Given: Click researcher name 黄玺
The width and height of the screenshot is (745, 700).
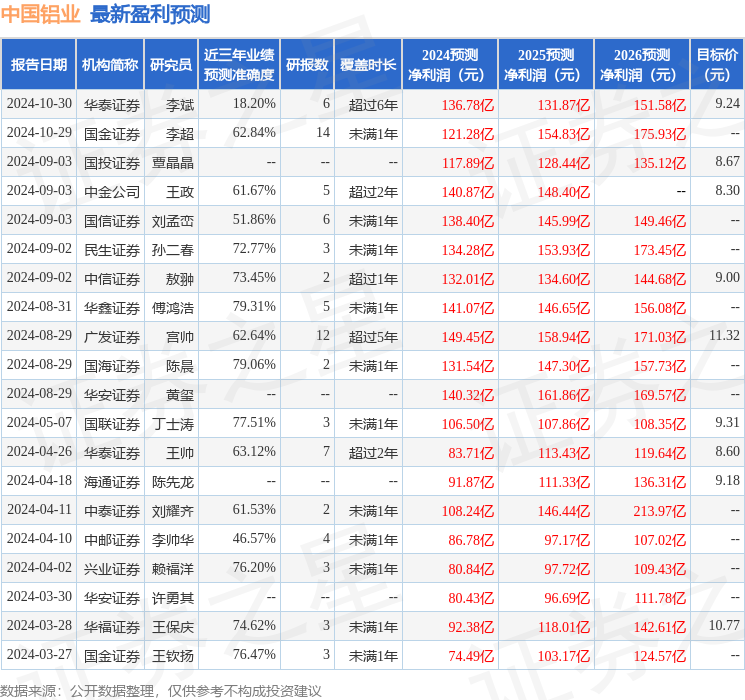Looking at the screenshot, I should 180,395.
